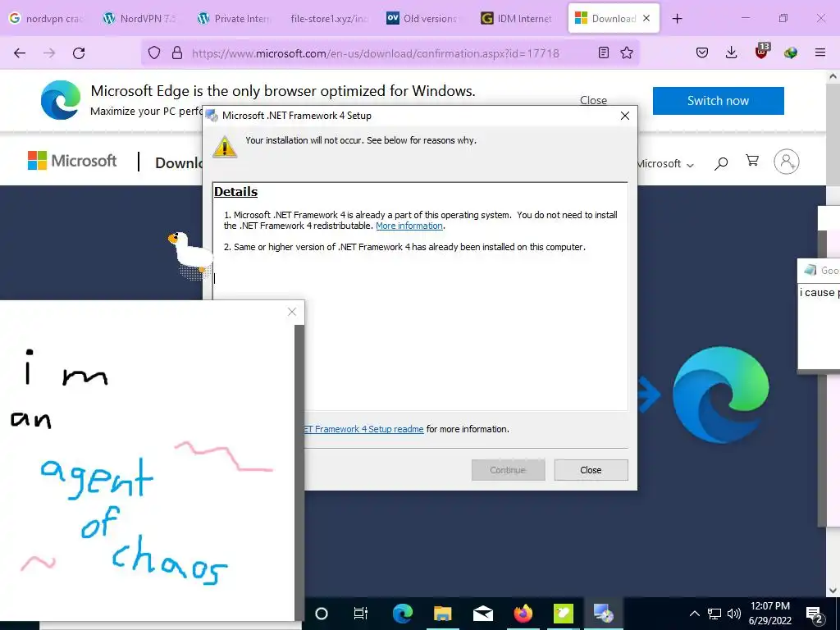840x630 pixels.
Task: Click the Switch now Edge button
Action: pyautogui.click(x=718, y=101)
